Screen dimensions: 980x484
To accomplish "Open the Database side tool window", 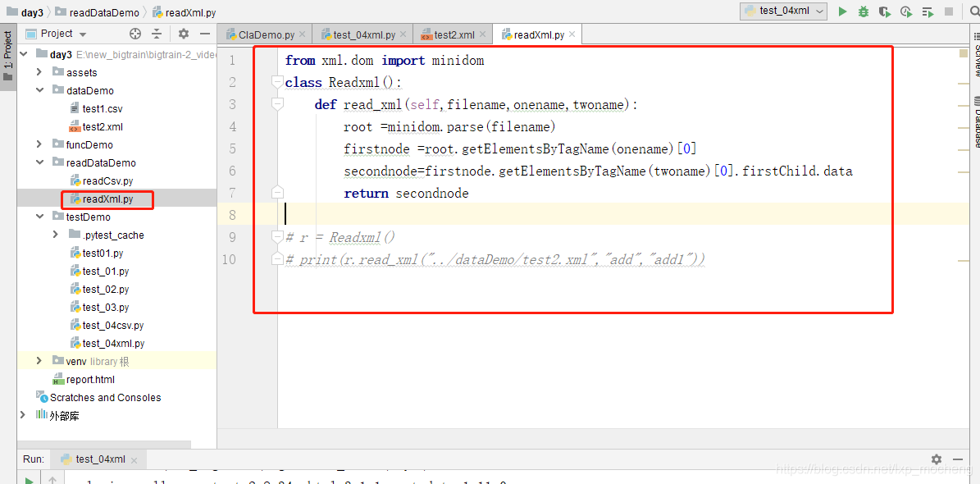I will click(976, 122).
